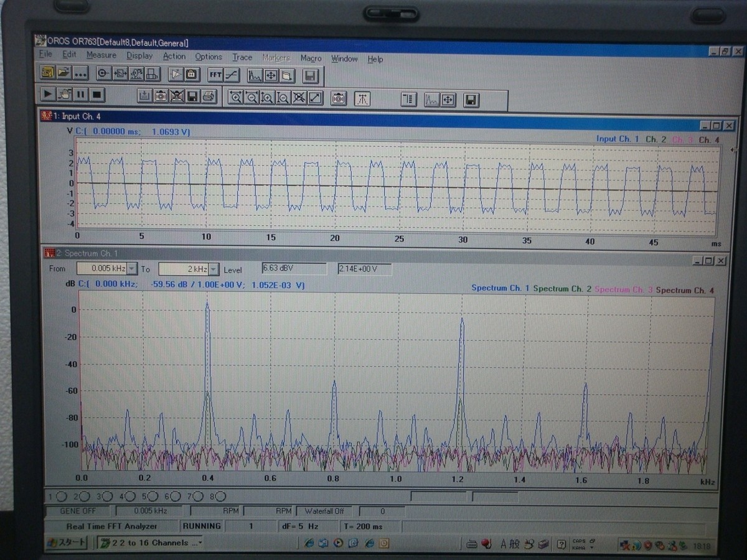Select channel 1 radio button

click(61, 497)
